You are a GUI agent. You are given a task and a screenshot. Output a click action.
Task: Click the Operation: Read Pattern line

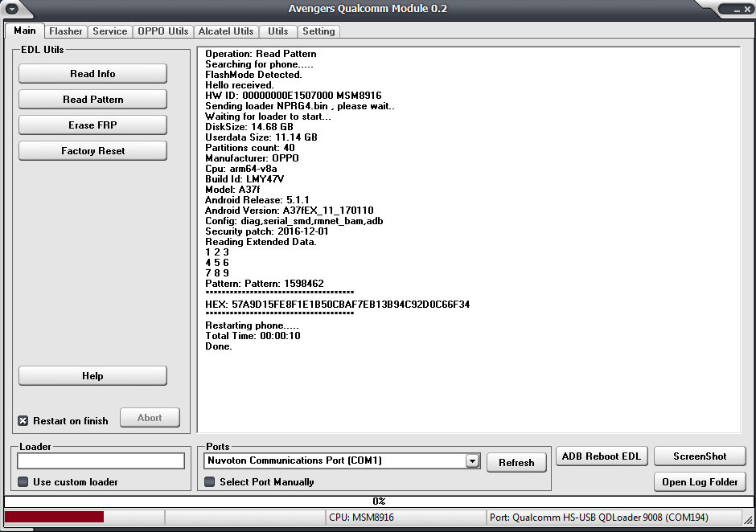point(261,54)
